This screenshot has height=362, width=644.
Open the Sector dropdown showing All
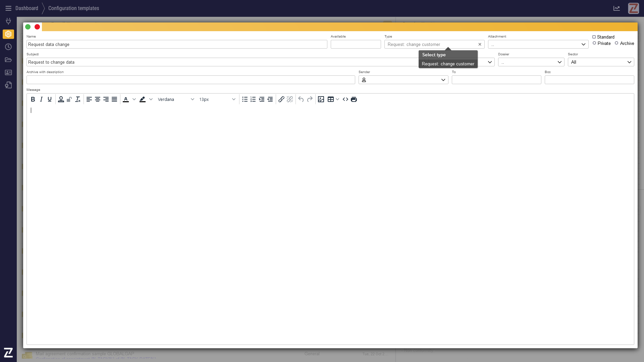[601, 62]
